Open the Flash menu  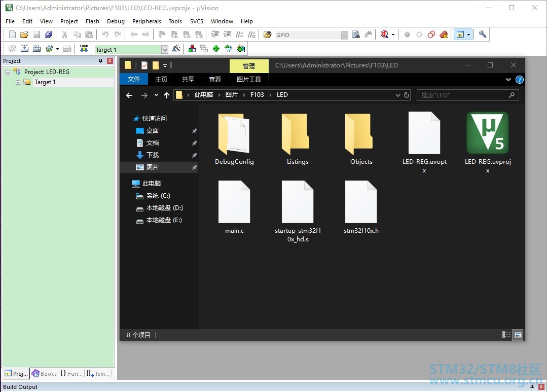click(x=92, y=21)
